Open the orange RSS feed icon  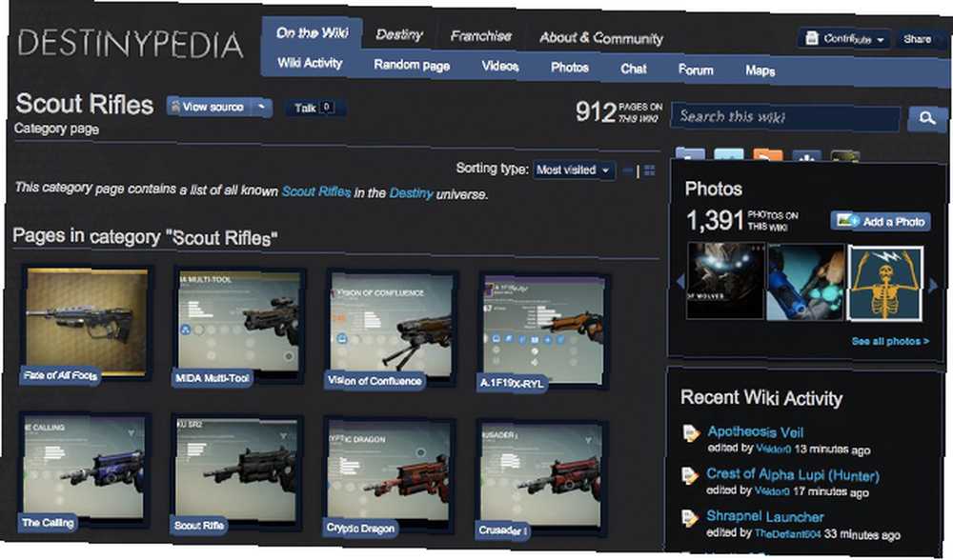click(767, 156)
